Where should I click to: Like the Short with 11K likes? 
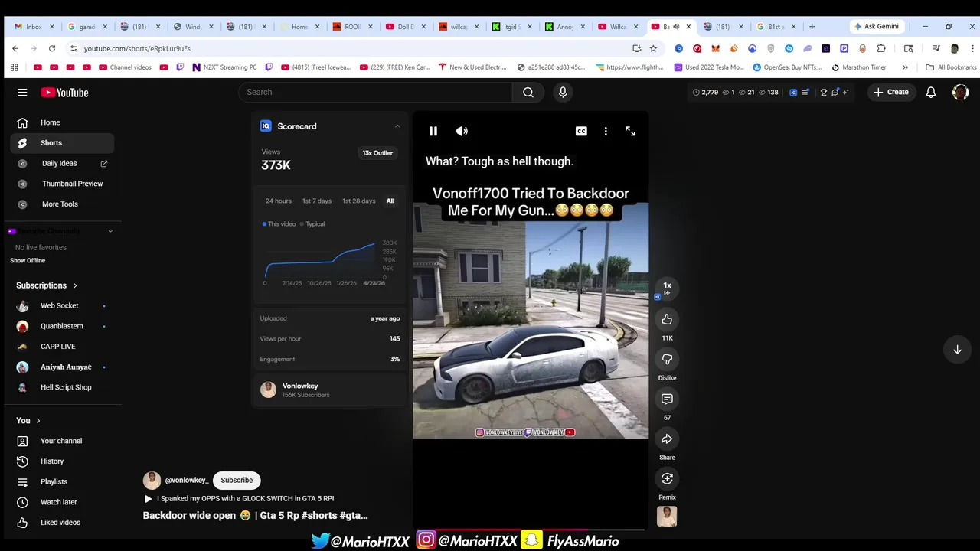point(667,319)
